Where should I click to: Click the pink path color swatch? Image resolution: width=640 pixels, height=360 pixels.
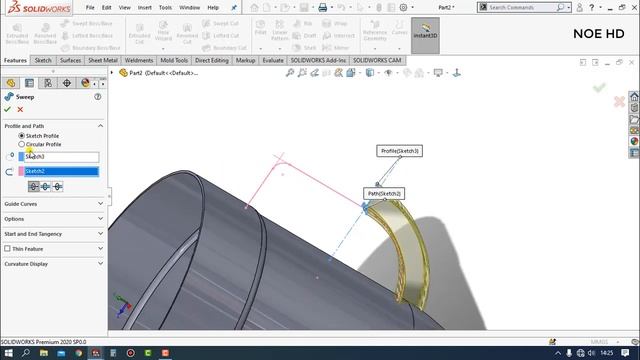coord(21,171)
